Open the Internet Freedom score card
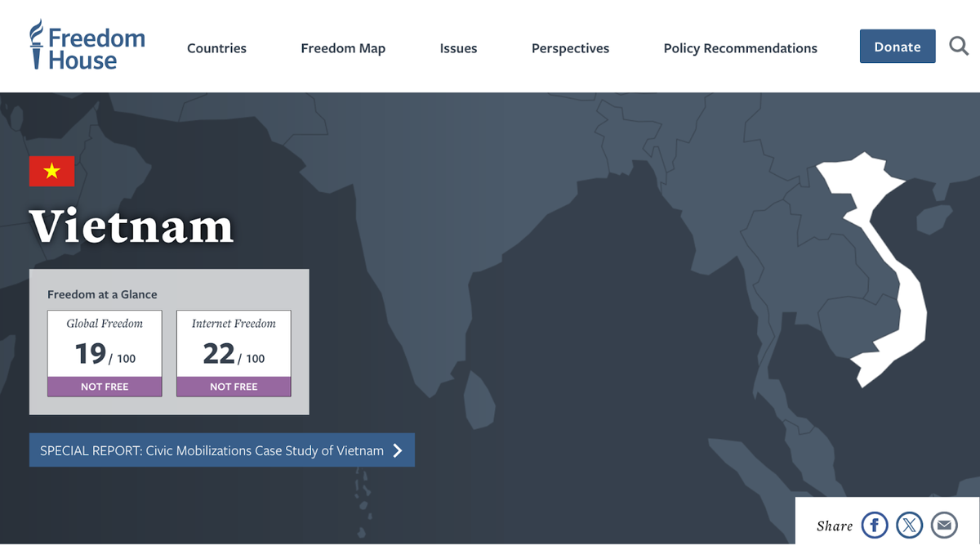This screenshot has width=980, height=546. [x=234, y=353]
